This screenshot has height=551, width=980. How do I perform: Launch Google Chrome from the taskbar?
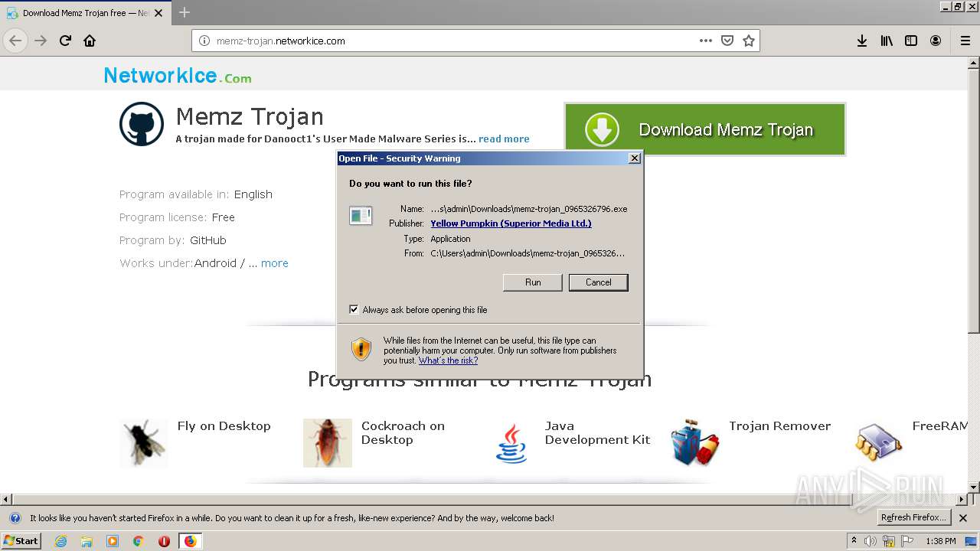point(138,541)
